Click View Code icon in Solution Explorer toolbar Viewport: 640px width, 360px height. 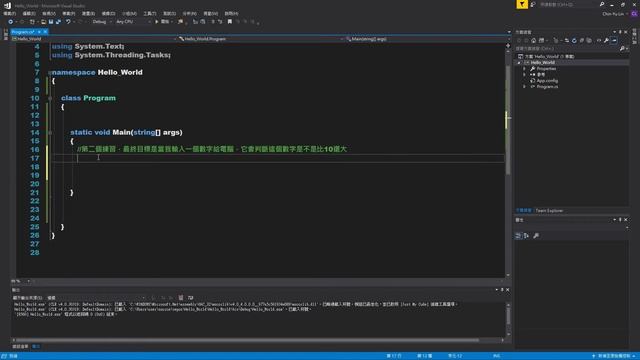point(599,40)
